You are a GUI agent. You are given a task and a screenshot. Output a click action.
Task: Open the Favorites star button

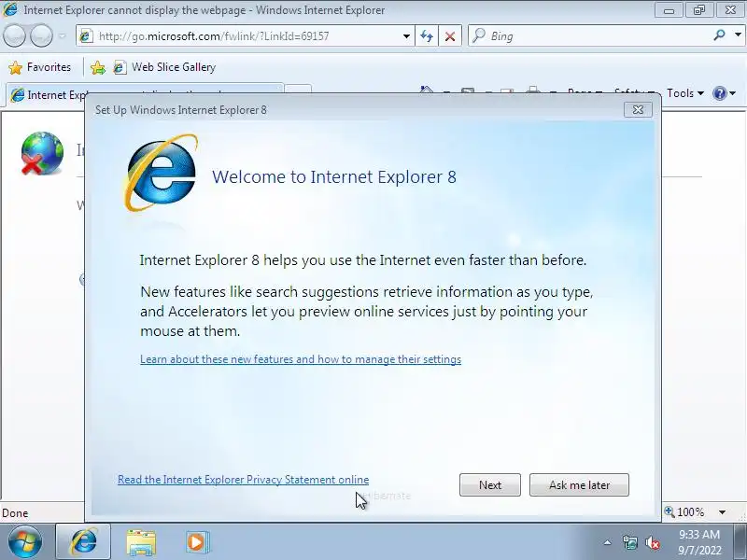tap(40, 67)
